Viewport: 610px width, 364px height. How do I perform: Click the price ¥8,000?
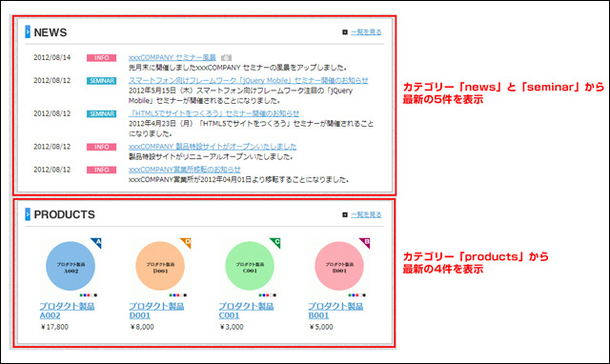pos(142,327)
